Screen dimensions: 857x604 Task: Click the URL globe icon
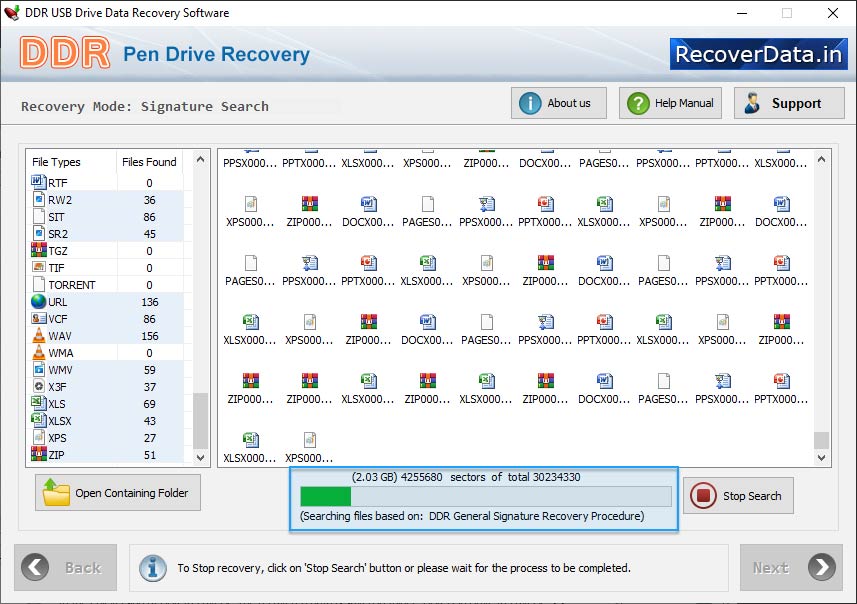(x=38, y=302)
